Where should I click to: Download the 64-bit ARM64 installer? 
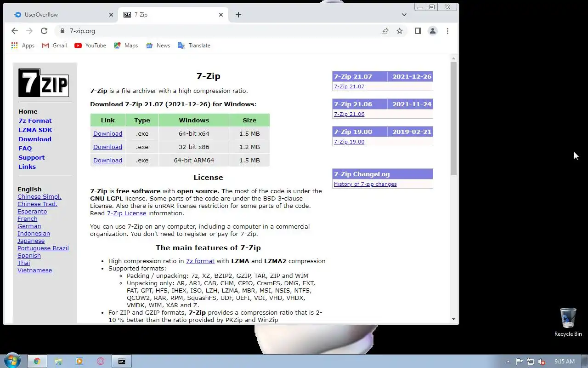point(107,160)
